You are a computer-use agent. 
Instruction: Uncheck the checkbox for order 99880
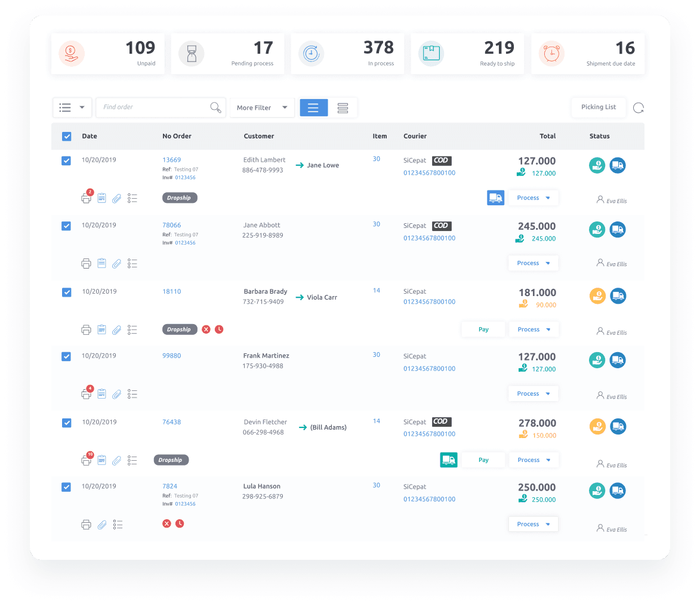tap(67, 356)
